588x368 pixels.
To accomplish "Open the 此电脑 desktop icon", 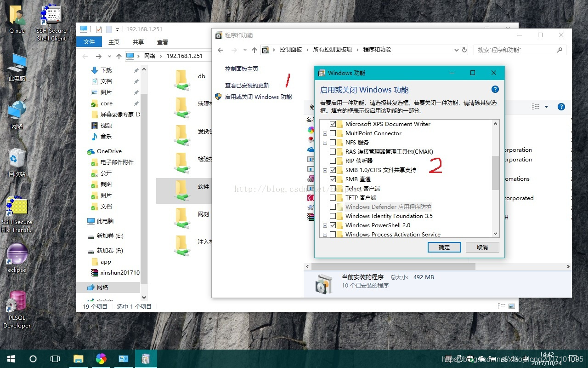I will tap(17, 68).
